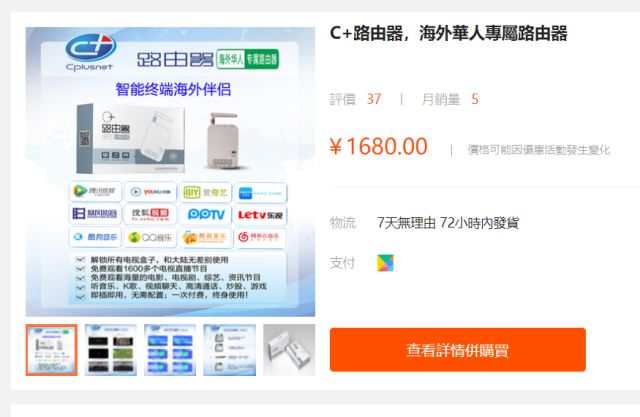Viewport: 640px width, 417px height.
Task: Click the green 海外华人专属路由器 badge
Action: (x=247, y=59)
